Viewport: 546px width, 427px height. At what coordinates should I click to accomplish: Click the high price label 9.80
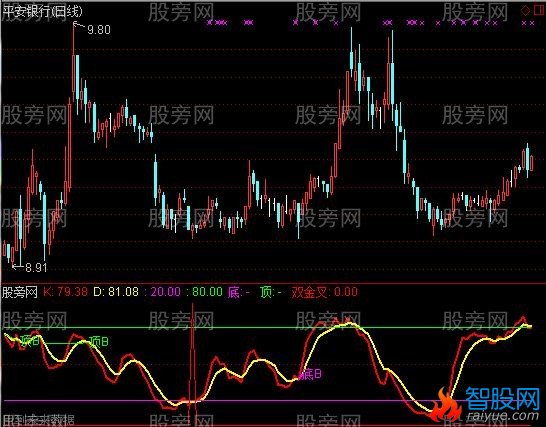point(99,30)
